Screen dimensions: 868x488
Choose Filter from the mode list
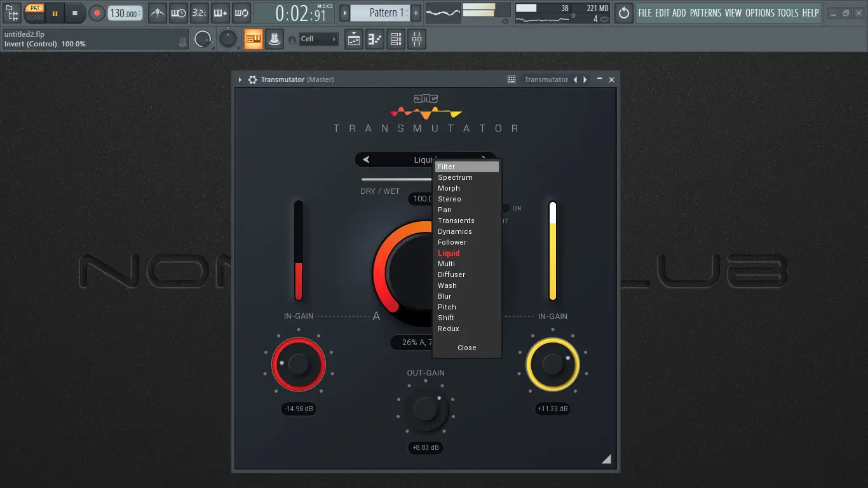pos(467,166)
